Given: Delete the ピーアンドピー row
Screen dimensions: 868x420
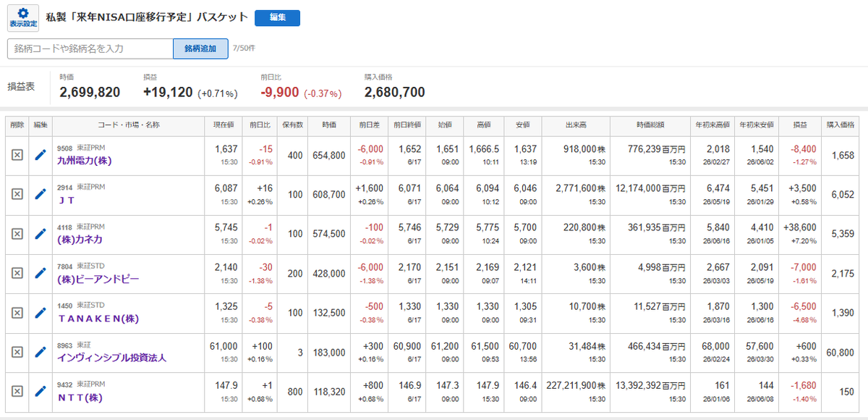Looking at the screenshot, I should pos(17,273).
